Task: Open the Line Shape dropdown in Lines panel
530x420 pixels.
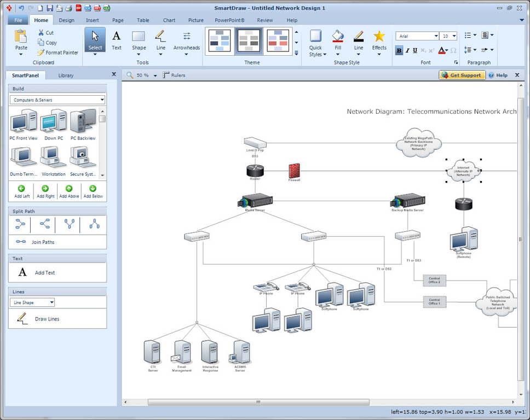Action: click(x=31, y=302)
